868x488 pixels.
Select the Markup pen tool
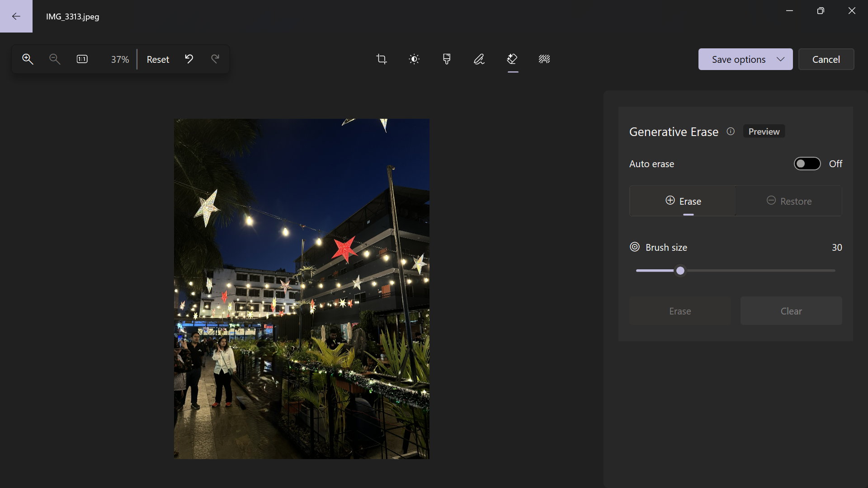tap(479, 59)
